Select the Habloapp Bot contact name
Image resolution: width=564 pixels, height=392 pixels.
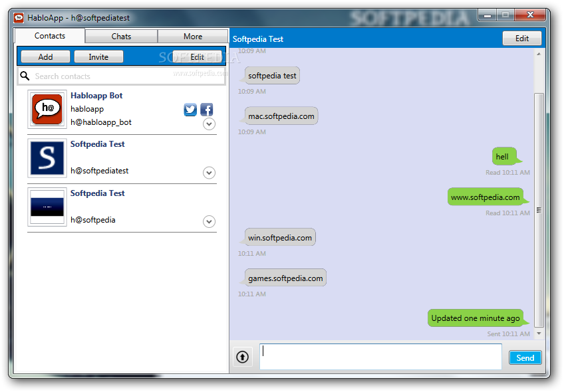pyautogui.click(x=96, y=96)
